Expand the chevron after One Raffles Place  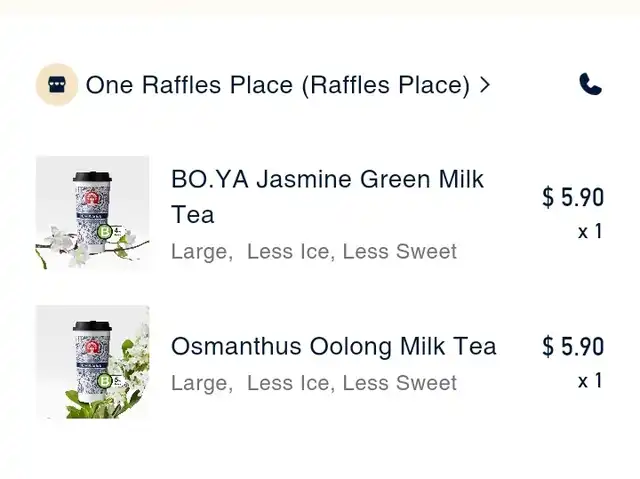point(484,85)
